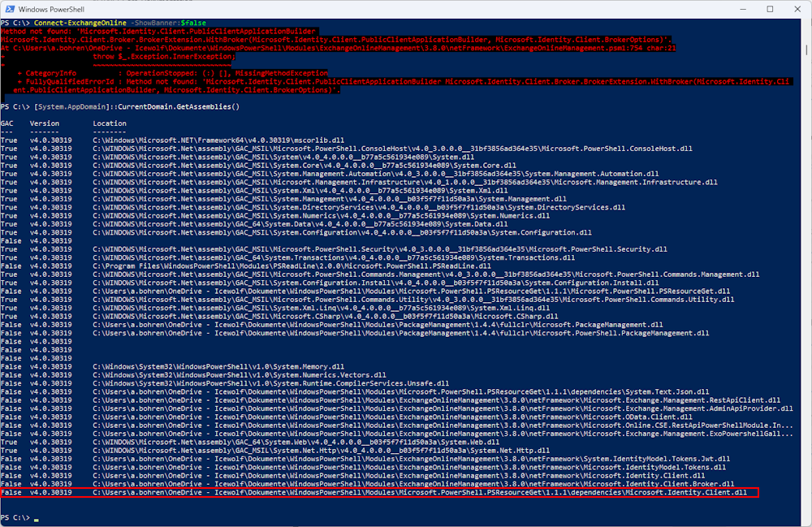
Task: Click the $false parameter value
Action: [193, 23]
